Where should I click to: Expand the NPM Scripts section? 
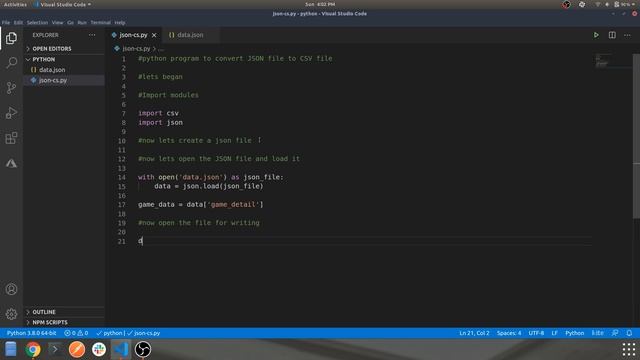(x=64, y=322)
